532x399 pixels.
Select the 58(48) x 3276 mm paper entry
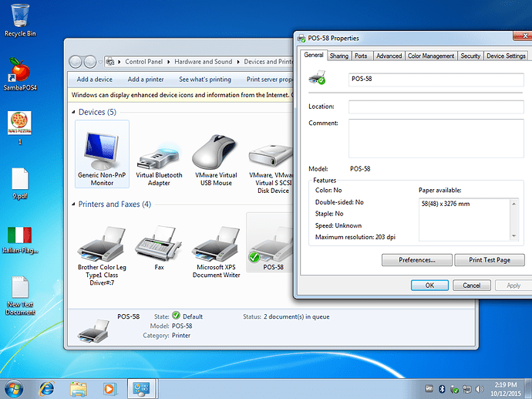pyautogui.click(x=446, y=204)
